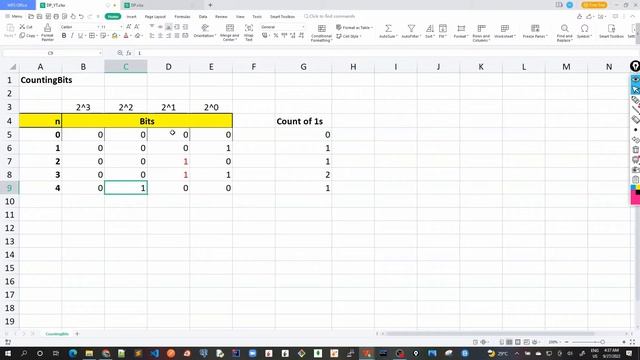Screen dimensions: 640x360
Task: Open the General number format dropdown
Action: click(x=303, y=27)
